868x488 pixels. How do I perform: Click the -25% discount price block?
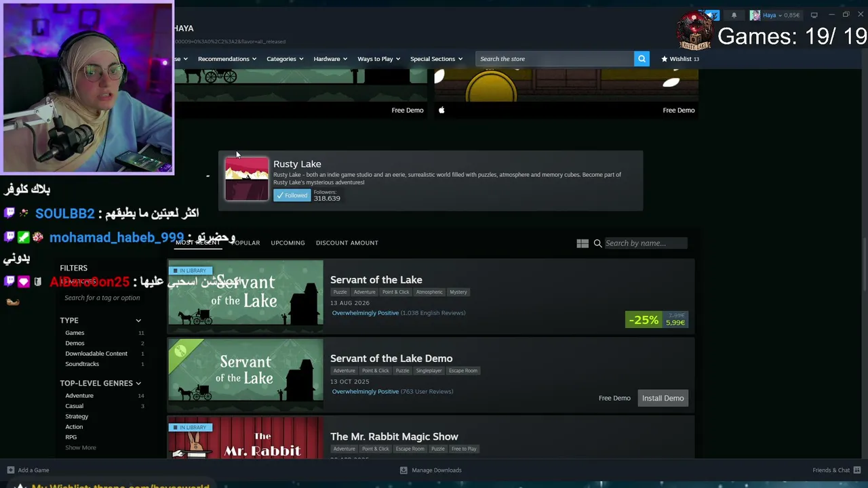click(x=656, y=319)
